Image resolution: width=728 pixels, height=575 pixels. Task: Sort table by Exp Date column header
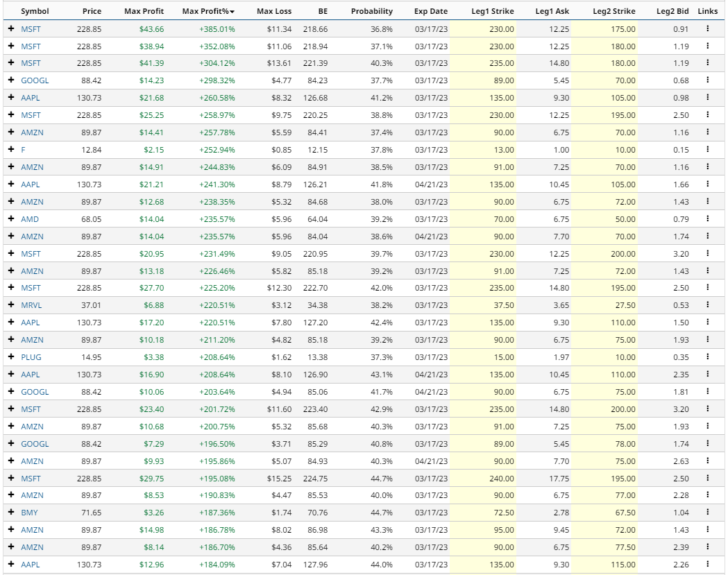pyautogui.click(x=431, y=11)
